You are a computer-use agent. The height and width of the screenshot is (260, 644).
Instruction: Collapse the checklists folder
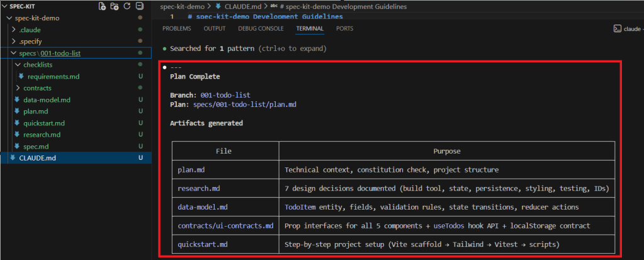[x=18, y=65]
